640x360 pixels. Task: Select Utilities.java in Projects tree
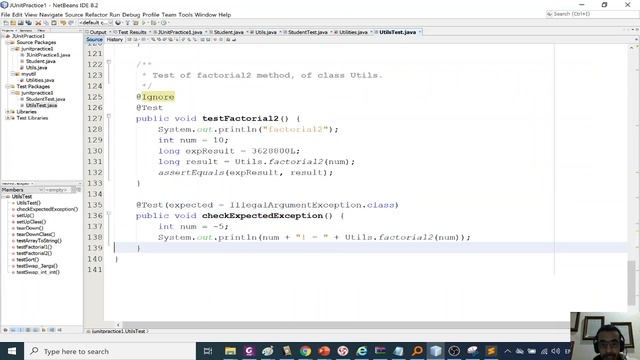pyautogui.click(x=40, y=80)
